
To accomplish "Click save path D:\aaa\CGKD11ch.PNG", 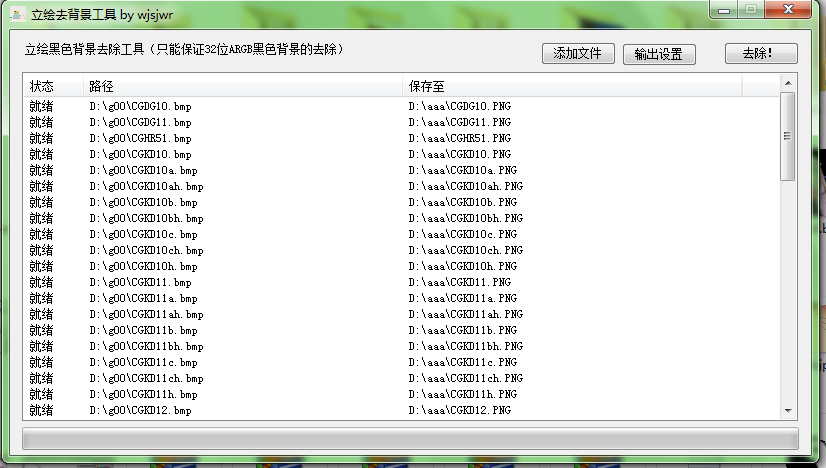I will [x=466, y=378].
